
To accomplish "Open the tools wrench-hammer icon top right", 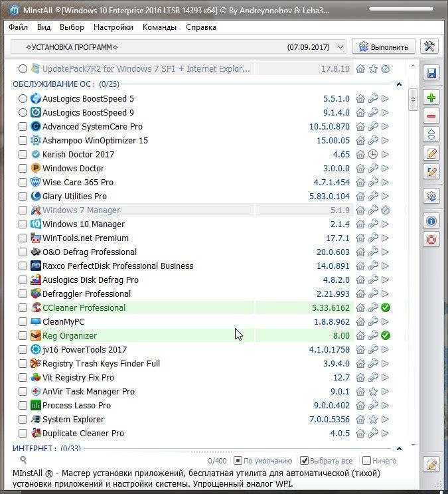I will tap(429, 46).
